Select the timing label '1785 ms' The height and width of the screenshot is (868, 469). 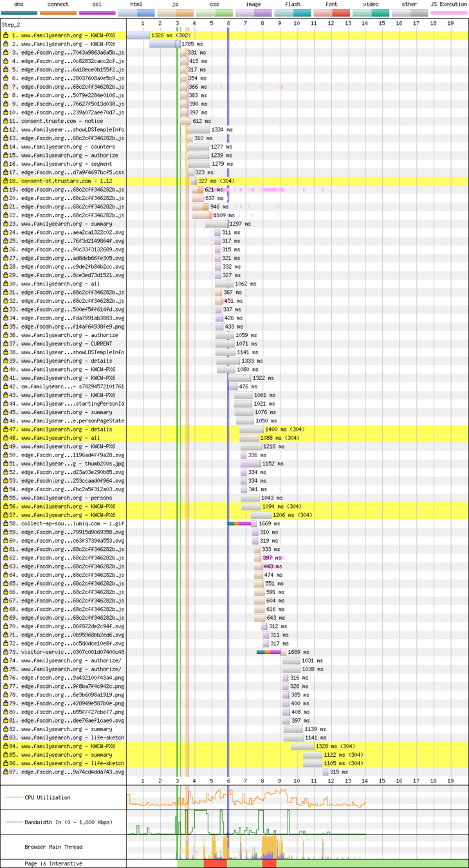pos(192,44)
